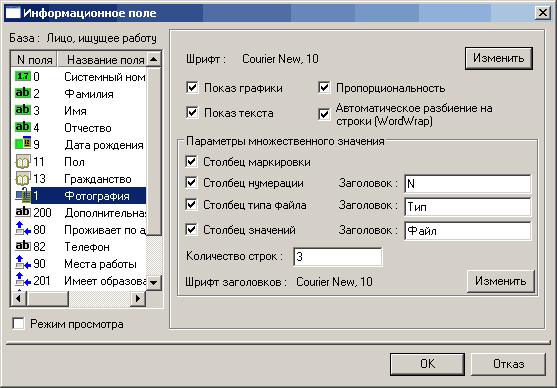557x388 pixels.
Task: Select the link icon for Места работы
Action: click(x=23, y=263)
